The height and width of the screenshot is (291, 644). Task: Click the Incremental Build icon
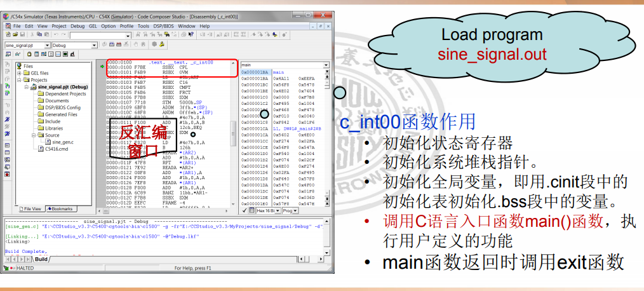[112, 44]
